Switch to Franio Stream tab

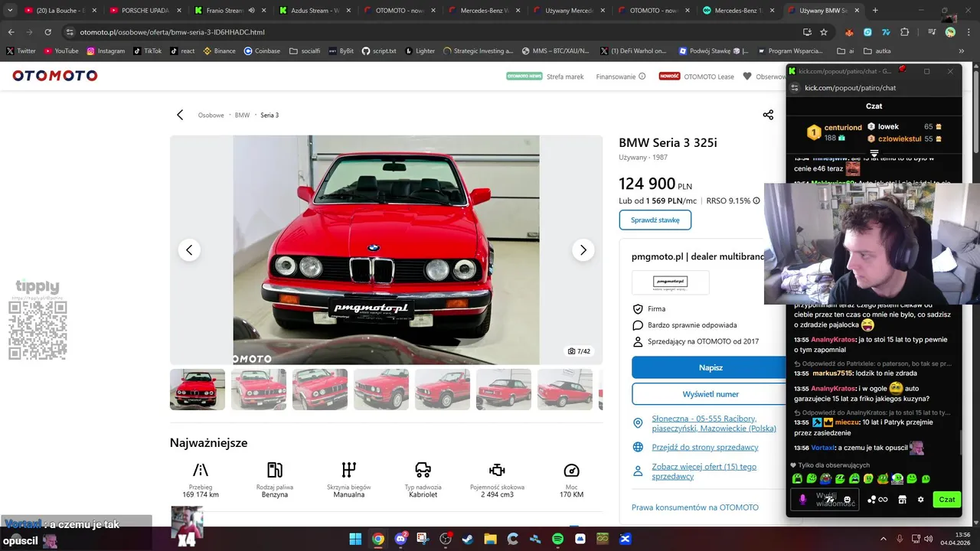point(225,11)
